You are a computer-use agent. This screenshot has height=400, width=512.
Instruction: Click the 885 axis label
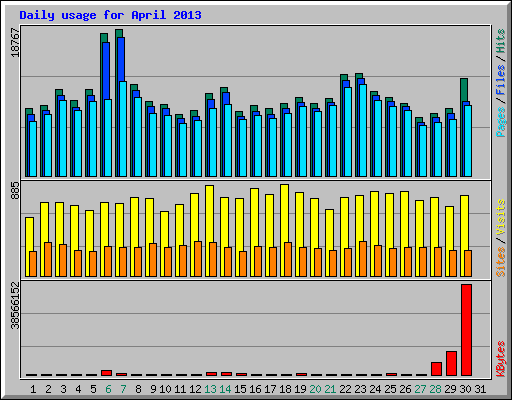pos(15,190)
